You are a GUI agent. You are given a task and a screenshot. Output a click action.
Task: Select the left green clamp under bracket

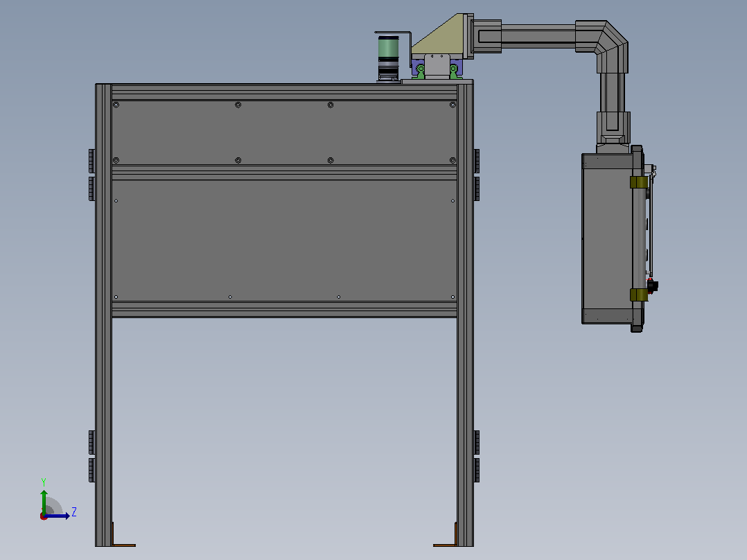[419, 72]
